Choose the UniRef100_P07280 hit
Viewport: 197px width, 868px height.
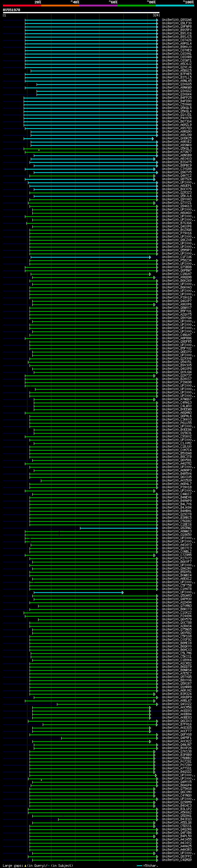point(177,765)
